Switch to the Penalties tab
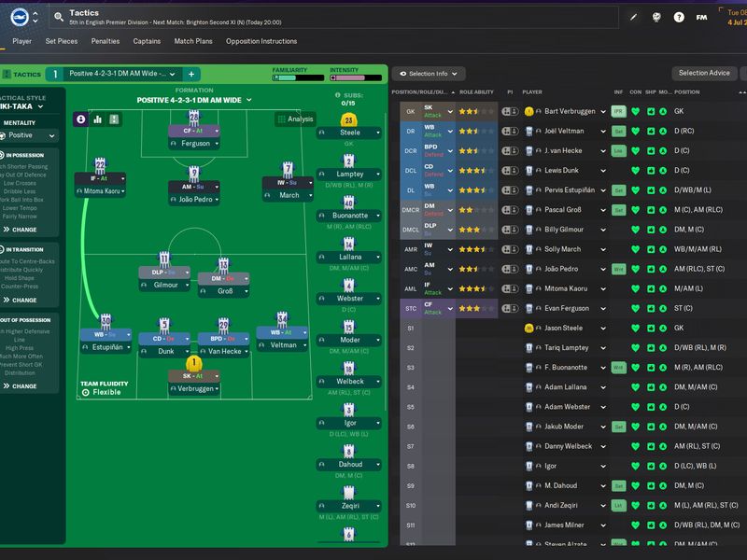The image size is (747, 560). [x=106, y=41]
